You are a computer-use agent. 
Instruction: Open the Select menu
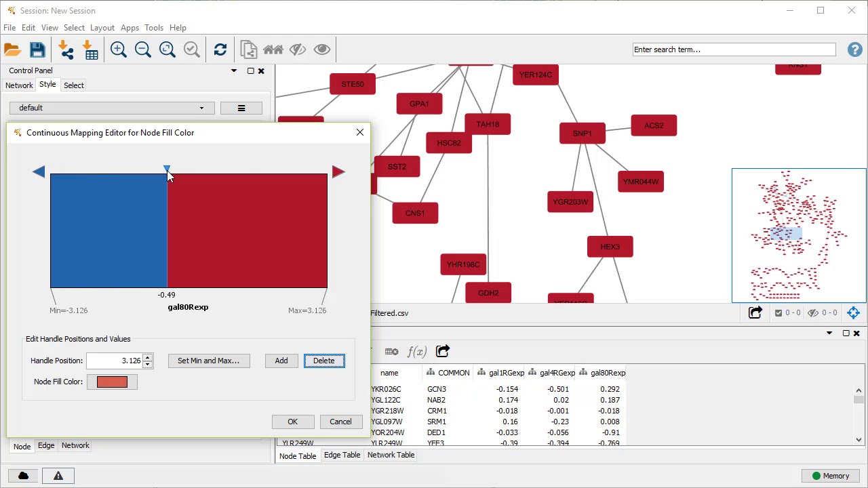pos(74,28)
